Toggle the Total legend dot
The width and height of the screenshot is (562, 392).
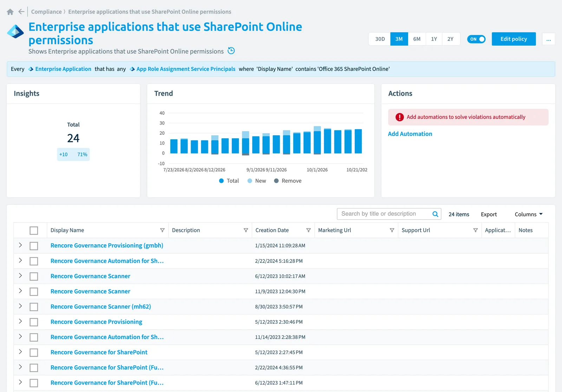pyautogui.click(x=221, y=181)
